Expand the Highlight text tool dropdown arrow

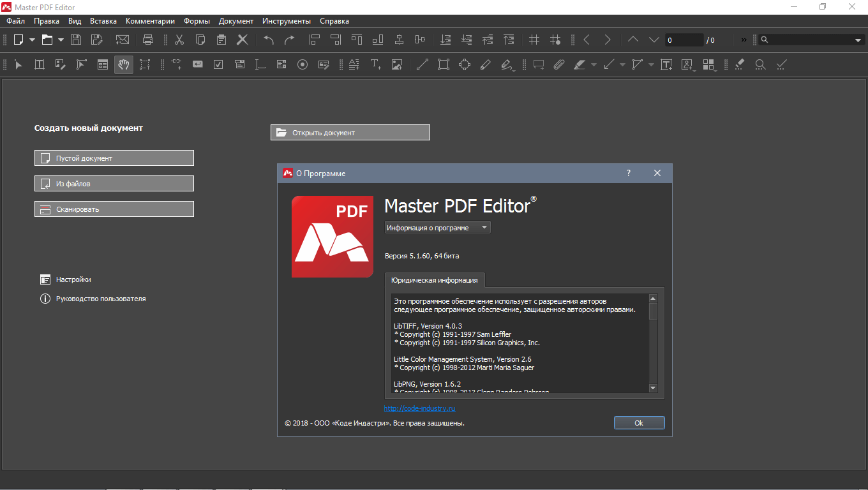(x=594, y=64)
